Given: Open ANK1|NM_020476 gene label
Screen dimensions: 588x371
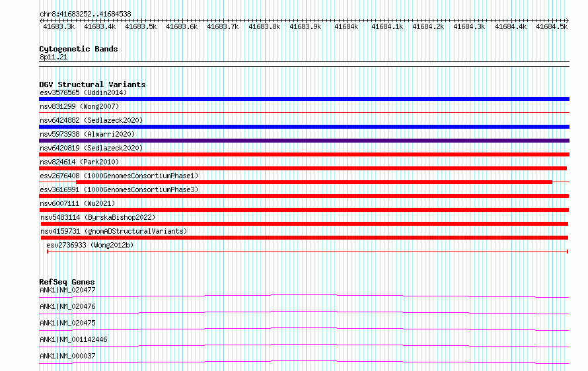Looking at the screenshot, I should coord(67,306).
